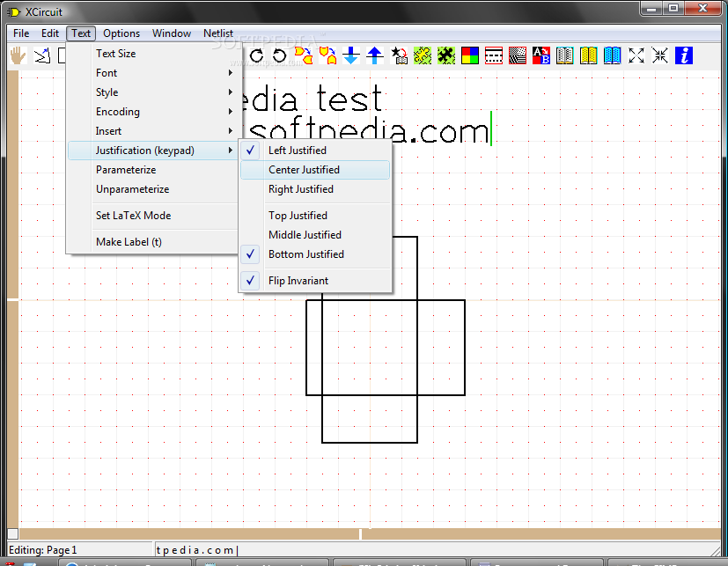The height and width of the screenshot is (566, 728).
Task: Select the box tool beside the wire tool
Action: tap(62, 55)
